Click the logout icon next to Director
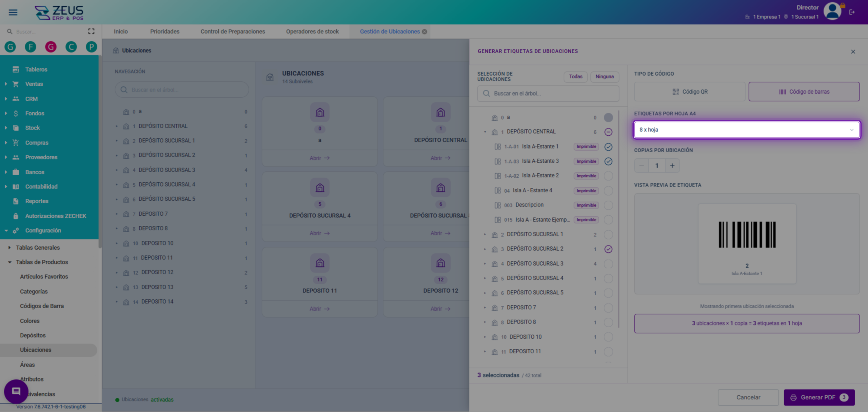This screenshot has height=412, width=868. pyautogui.click(x=852, y=12)
